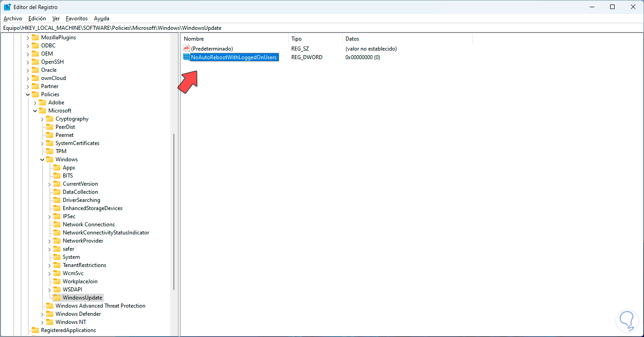The width and height of the screenshot is (644, 337).
Task: Select the Network Connections key
Action: click(x=89, y=225)
